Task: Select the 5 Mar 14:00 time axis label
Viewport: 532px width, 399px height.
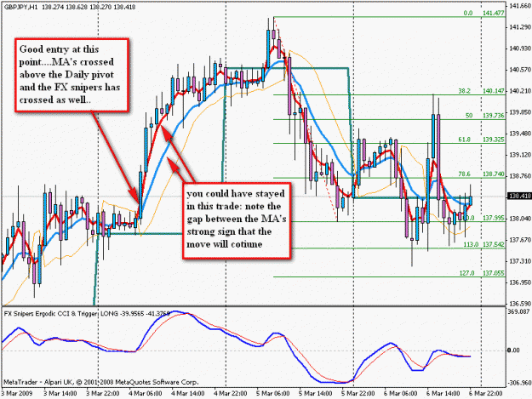Action: click(x=316, y=394)
